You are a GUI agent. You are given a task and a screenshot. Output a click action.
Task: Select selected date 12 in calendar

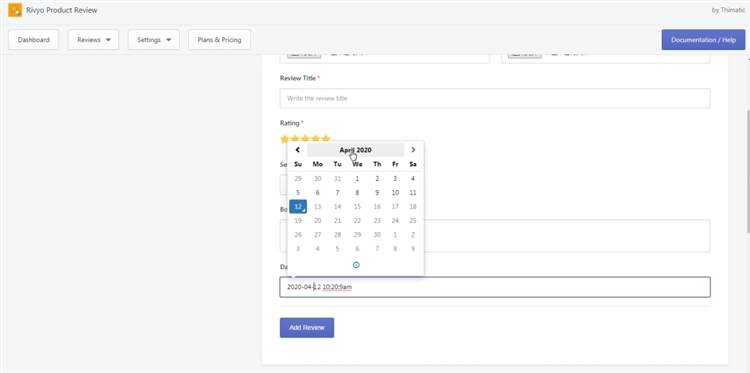coord(298,207)
